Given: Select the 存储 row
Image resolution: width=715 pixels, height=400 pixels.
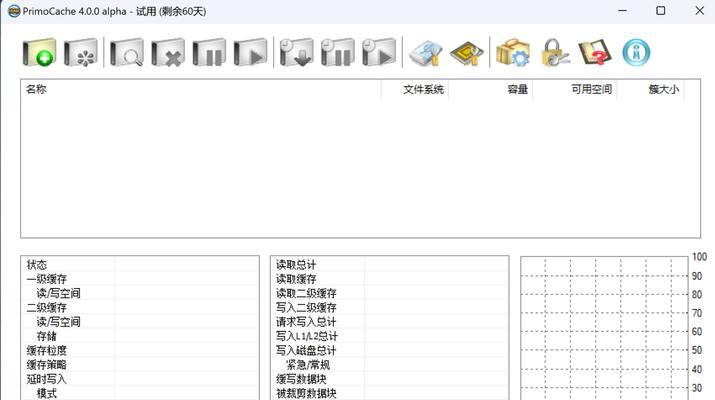Looking at the screenshot, I should point(140,336).
